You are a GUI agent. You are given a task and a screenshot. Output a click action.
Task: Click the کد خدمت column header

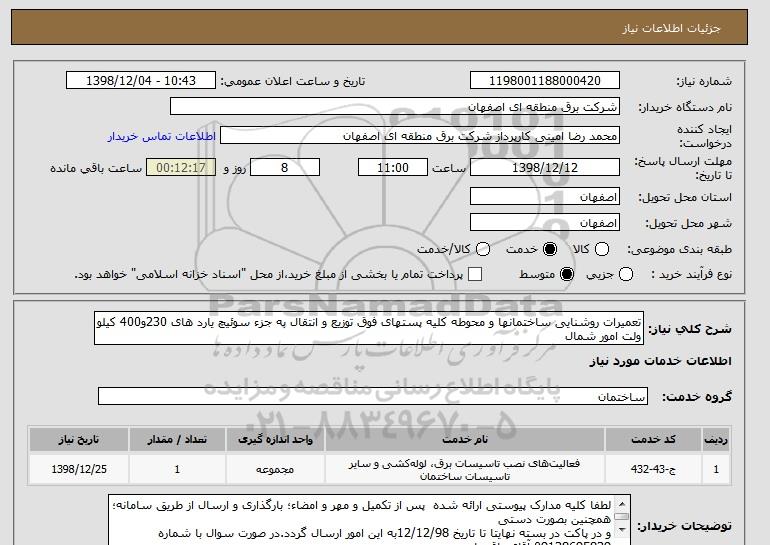point(653,439)
